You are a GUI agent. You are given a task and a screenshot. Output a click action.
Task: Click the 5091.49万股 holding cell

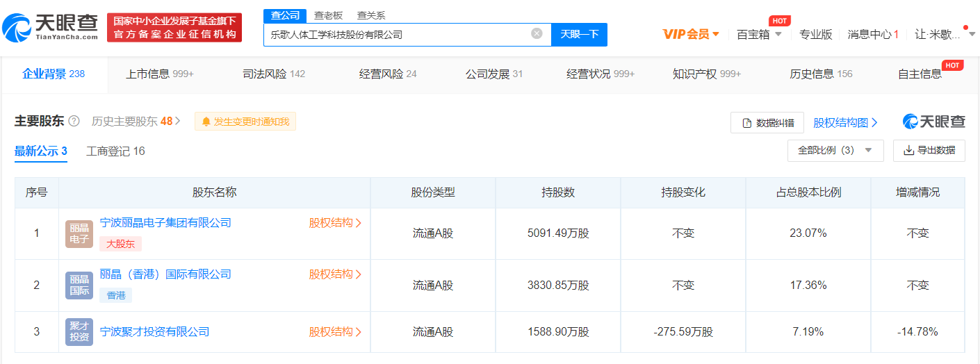[x=558, y=233]
